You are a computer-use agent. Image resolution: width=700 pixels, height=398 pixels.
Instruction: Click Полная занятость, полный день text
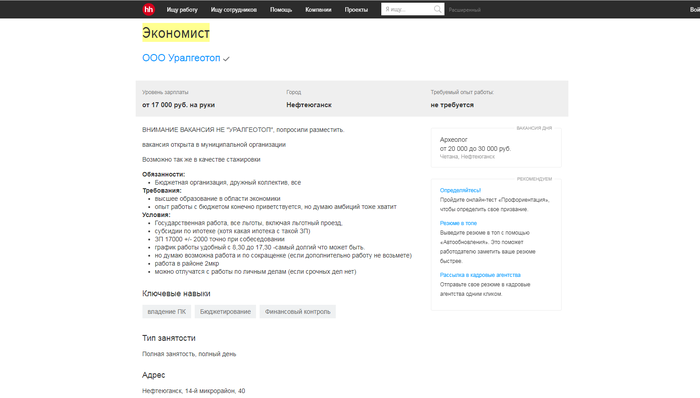(189, 354)
